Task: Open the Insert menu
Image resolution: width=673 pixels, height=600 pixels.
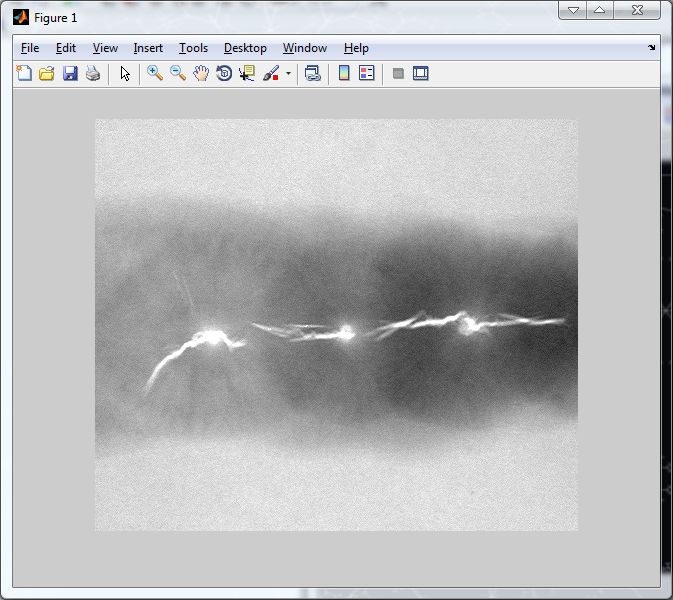Action: tap(148, 48)
